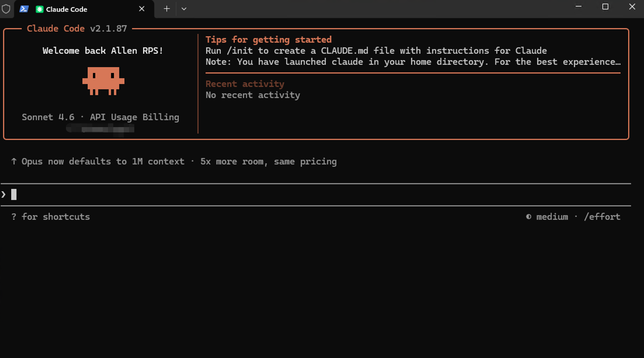
Task: Click the Sonnet 4.6 model label
Action: [x=48, y=117]
